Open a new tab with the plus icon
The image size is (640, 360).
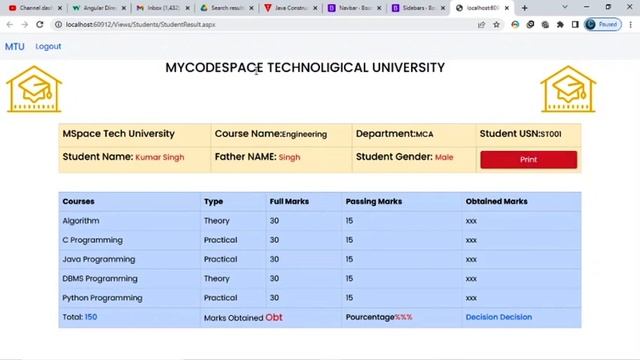tap(524, 8)
